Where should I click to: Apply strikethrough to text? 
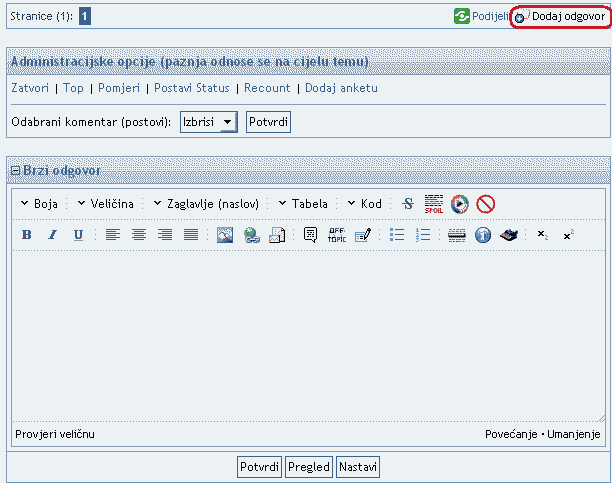(407, 204)
